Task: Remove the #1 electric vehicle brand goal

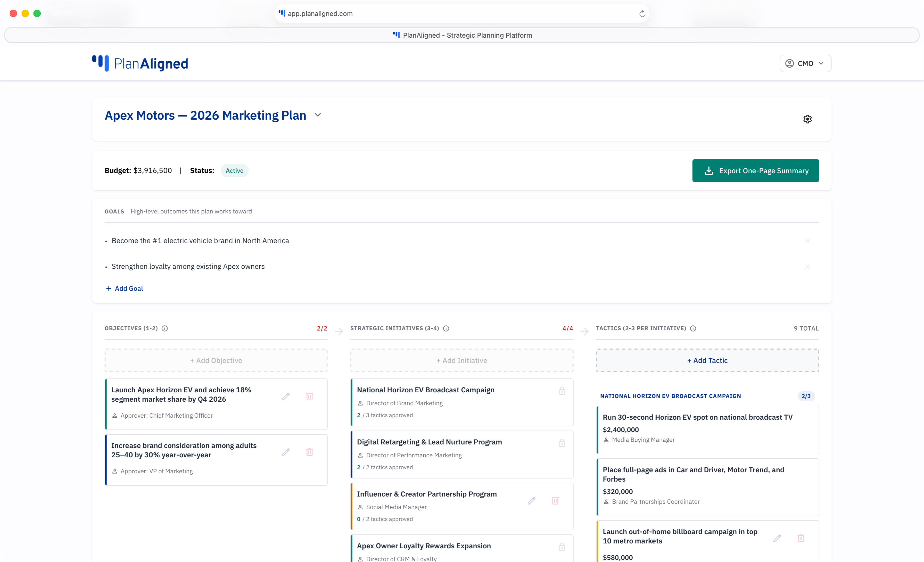Action: (x=807, y=241)
